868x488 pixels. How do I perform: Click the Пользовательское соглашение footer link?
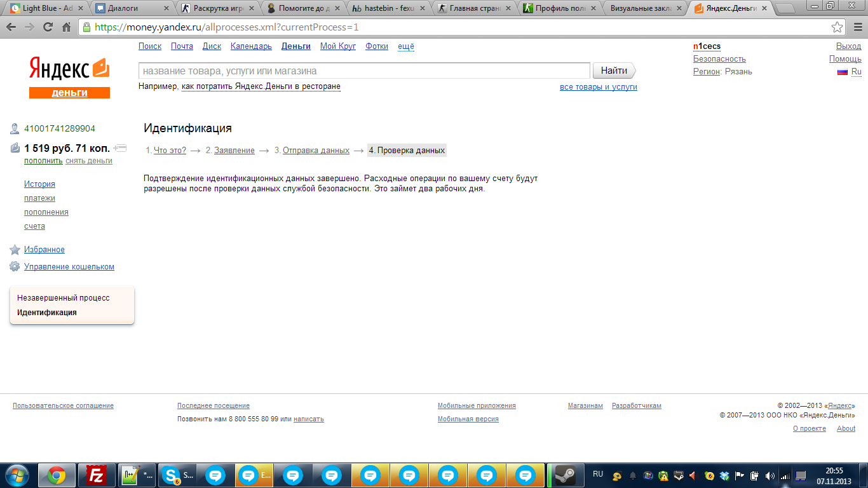(63, 405)
